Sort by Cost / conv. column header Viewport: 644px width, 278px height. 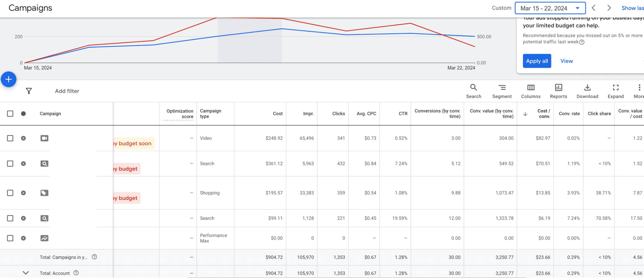[x=544, y=114]
